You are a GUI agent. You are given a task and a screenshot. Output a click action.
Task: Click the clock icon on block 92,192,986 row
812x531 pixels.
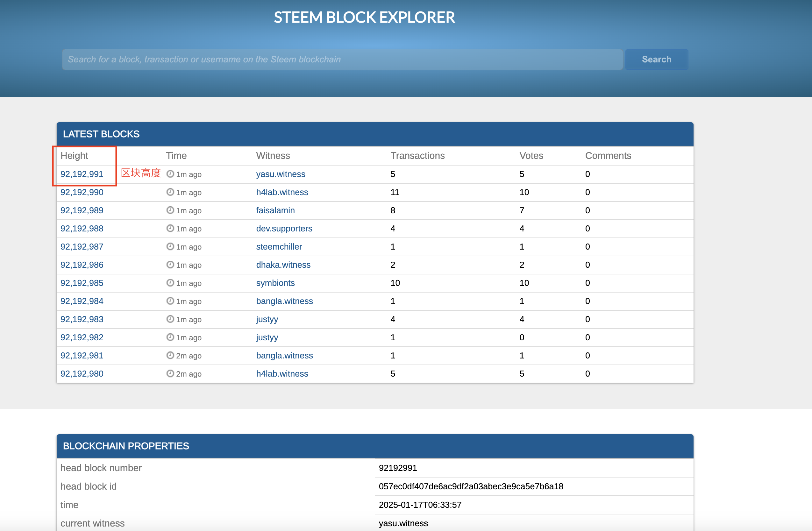coord(170,264)
